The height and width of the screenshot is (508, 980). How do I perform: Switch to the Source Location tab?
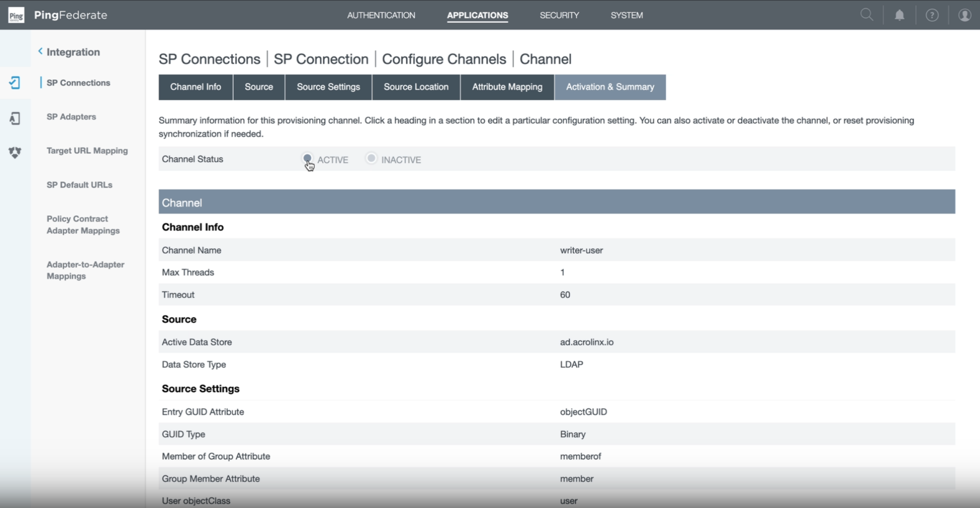(x=416, y=87)
